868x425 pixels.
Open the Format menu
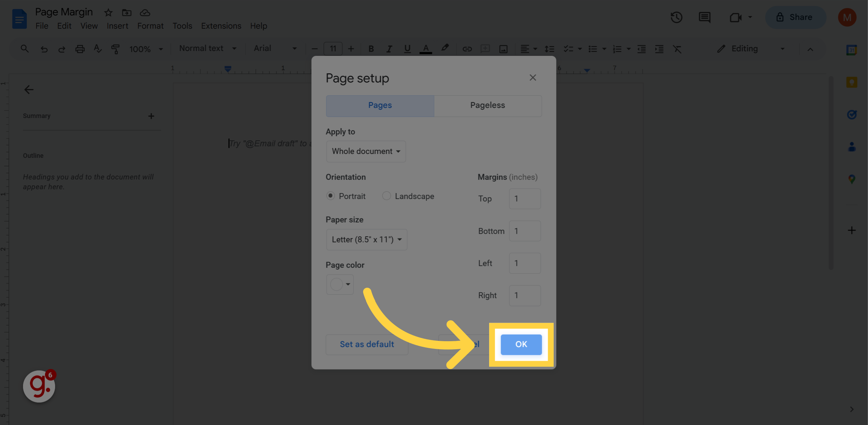pyautogui.click(x=150, y=26)
